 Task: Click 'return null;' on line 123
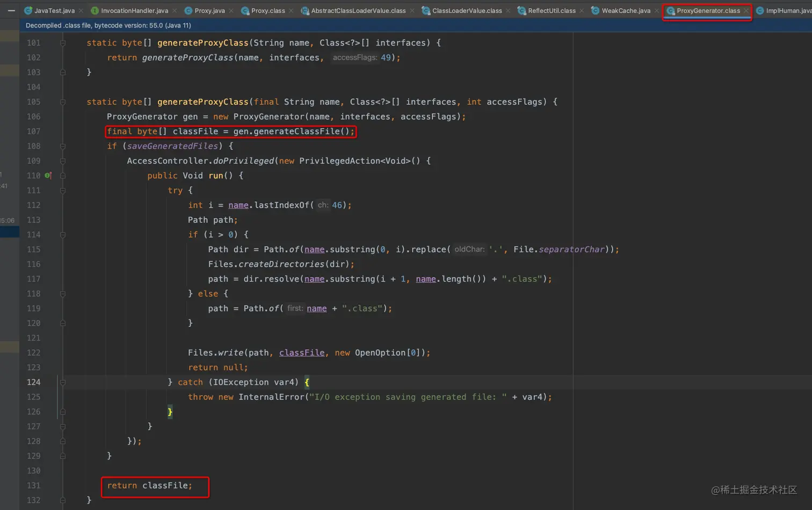[218, 367]
